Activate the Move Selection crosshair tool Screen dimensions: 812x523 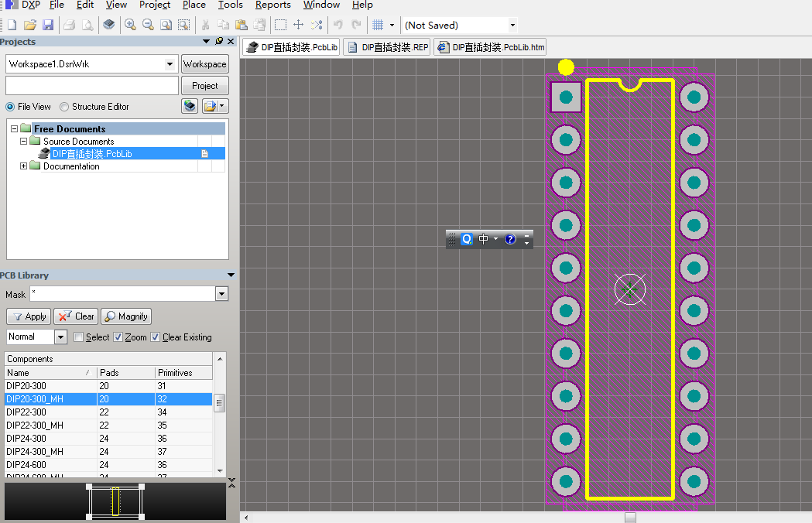(x=298, y=25)
